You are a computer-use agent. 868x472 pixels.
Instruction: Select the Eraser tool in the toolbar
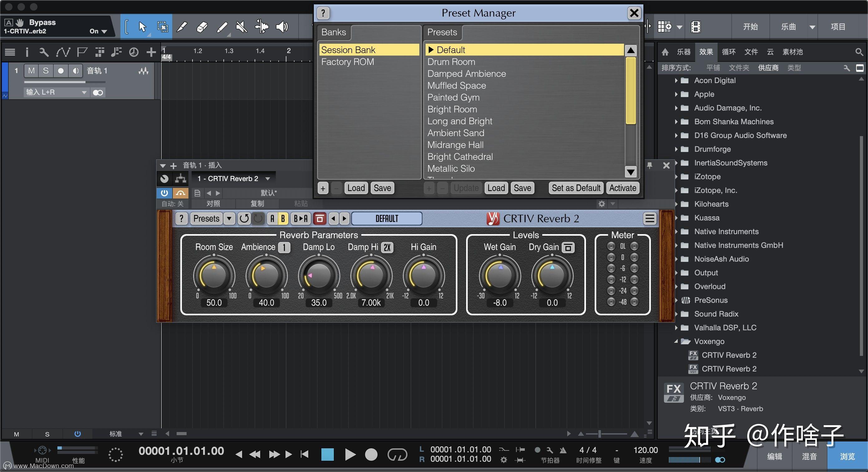(202, 27)
